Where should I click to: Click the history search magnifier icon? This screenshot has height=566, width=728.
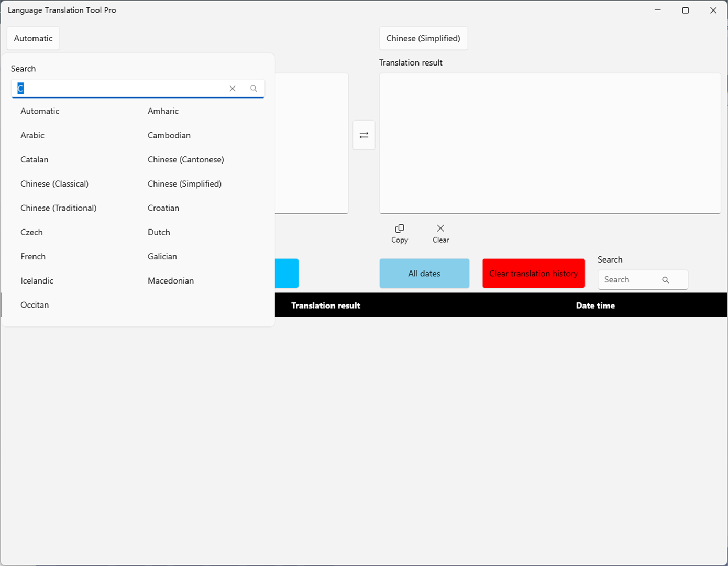(665, 280)
